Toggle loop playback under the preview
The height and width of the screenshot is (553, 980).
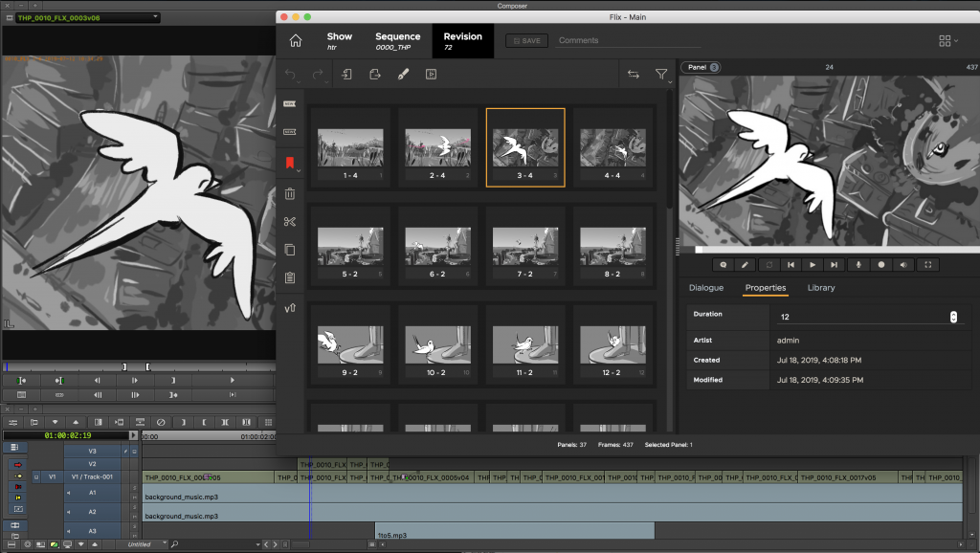768,264
